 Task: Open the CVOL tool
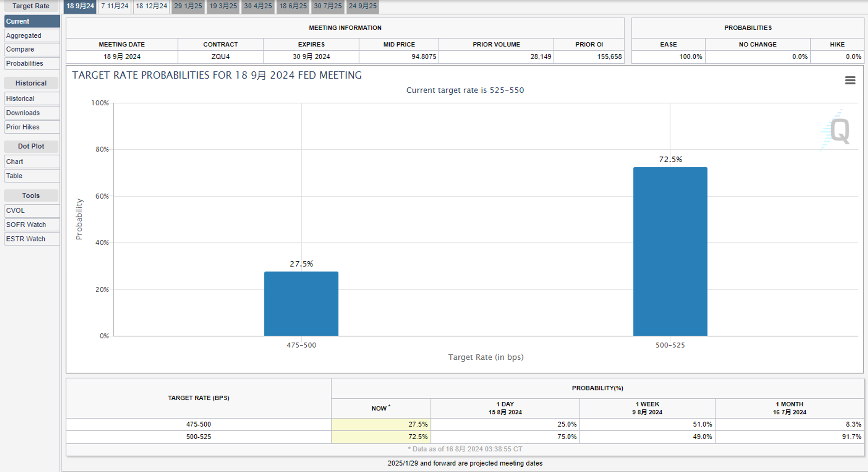32,210
